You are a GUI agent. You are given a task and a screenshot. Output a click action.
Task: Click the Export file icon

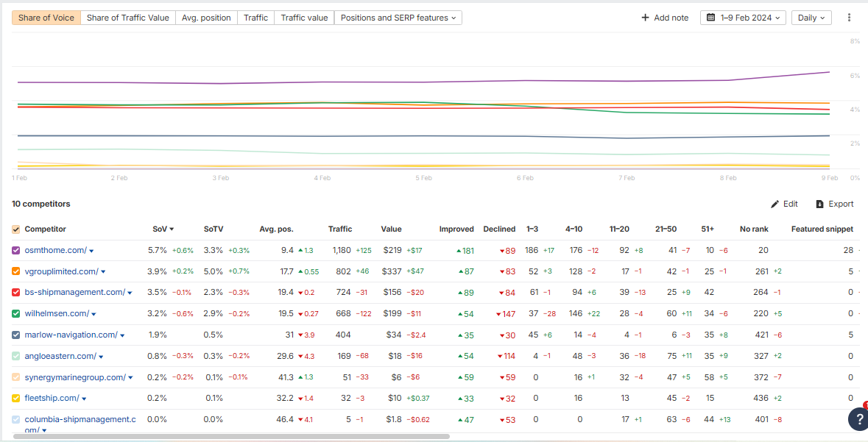[819, 204]
